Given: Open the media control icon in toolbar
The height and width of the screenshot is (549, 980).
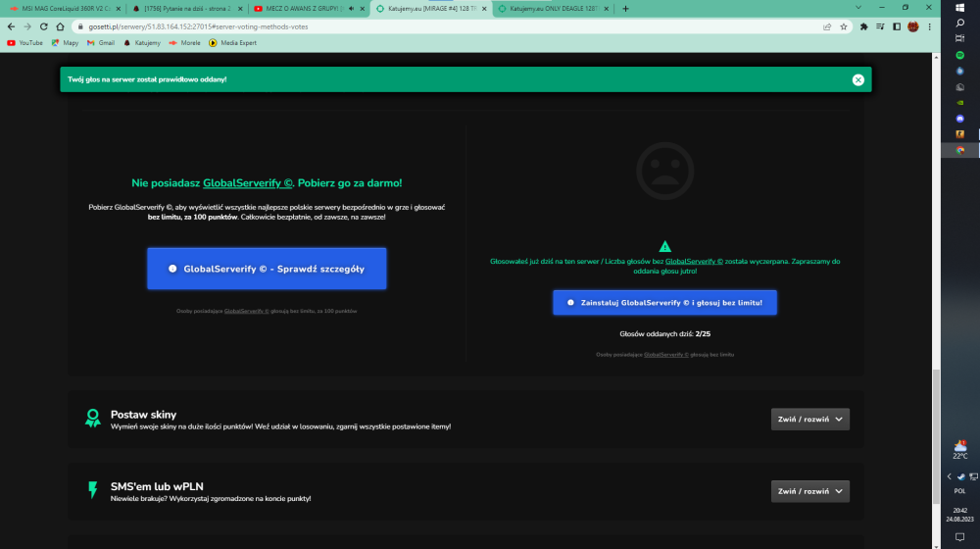Looking at the screenshot, I should [880, 26].
